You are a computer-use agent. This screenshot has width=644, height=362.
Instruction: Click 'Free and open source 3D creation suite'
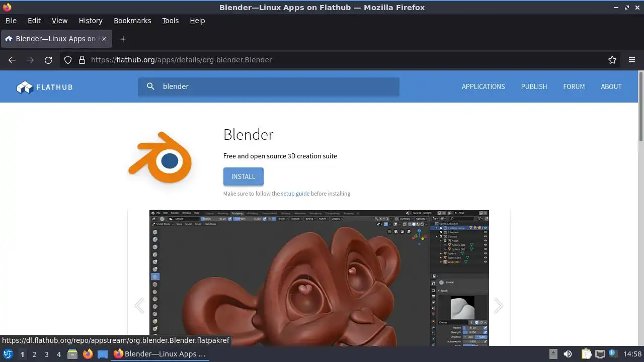point(280,156)
